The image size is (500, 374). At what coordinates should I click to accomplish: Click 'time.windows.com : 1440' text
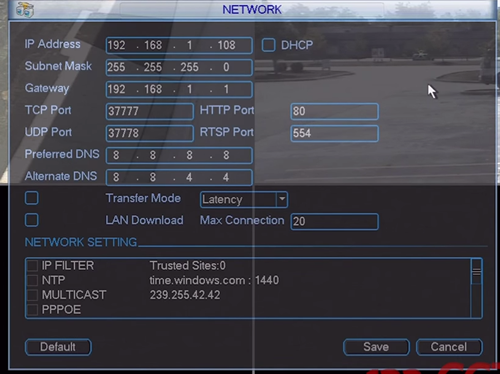tap(214, 280)
